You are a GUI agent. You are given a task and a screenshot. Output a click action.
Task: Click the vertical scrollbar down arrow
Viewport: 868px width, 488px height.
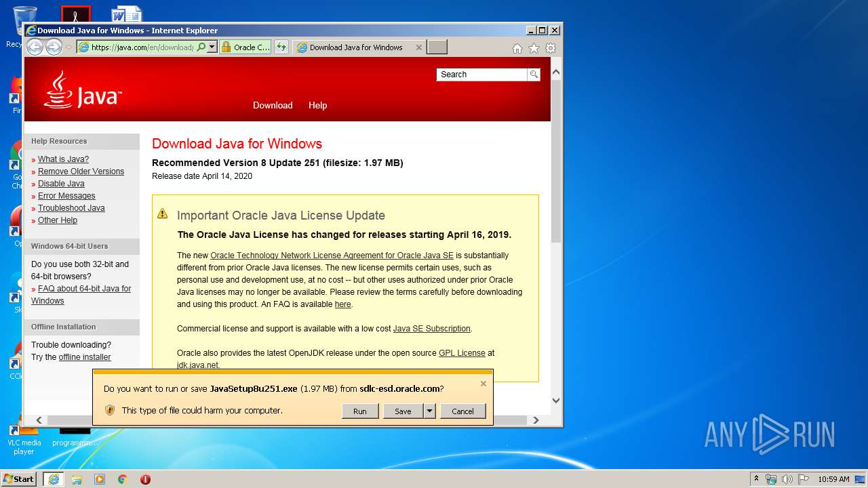556,401
